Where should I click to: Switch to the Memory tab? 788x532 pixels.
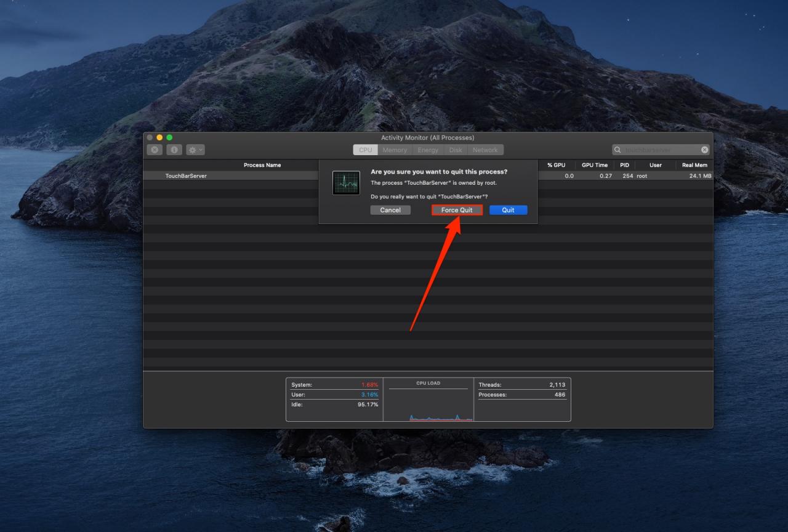click(x=395, y=150)
